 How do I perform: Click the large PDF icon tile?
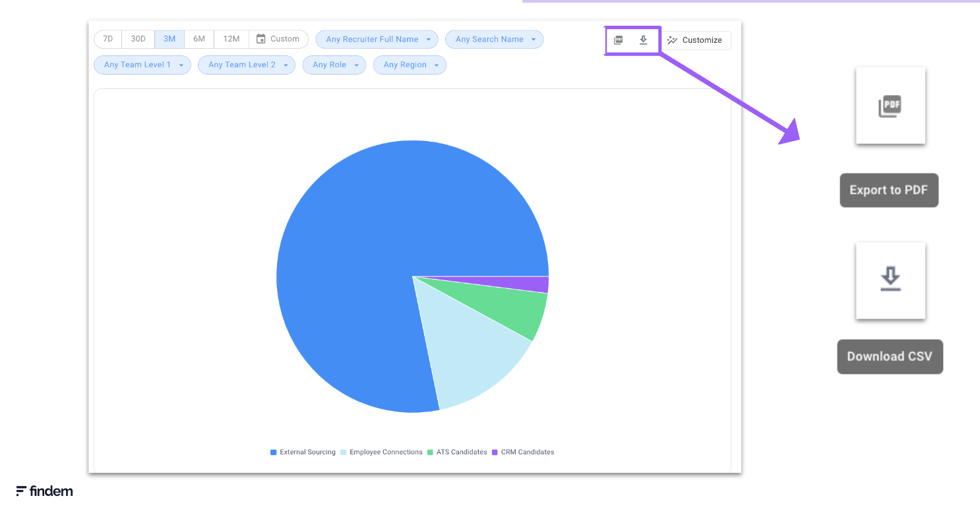890,106
